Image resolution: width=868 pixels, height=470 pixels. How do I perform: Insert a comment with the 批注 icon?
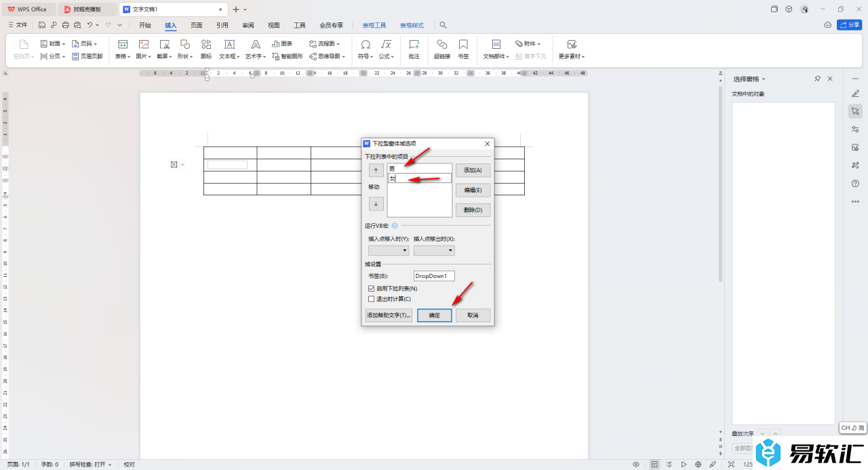pyautogui.click(x=414, y=48)
